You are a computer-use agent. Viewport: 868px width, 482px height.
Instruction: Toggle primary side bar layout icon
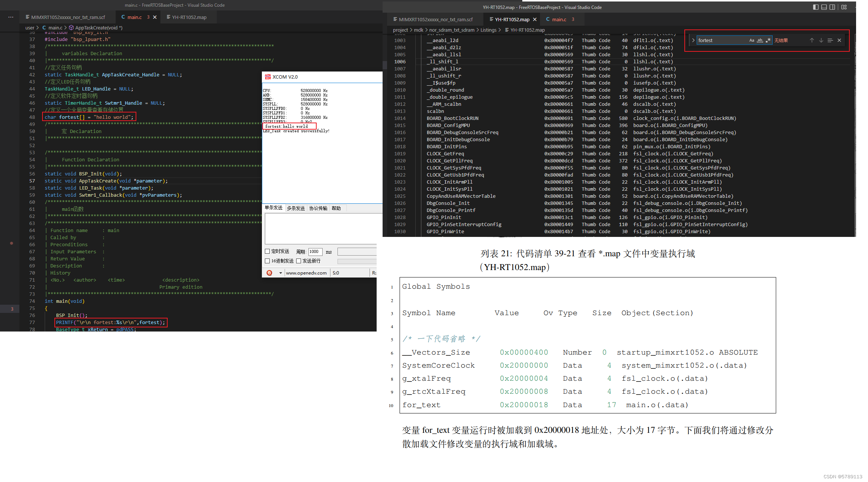(x=815, y=7)
